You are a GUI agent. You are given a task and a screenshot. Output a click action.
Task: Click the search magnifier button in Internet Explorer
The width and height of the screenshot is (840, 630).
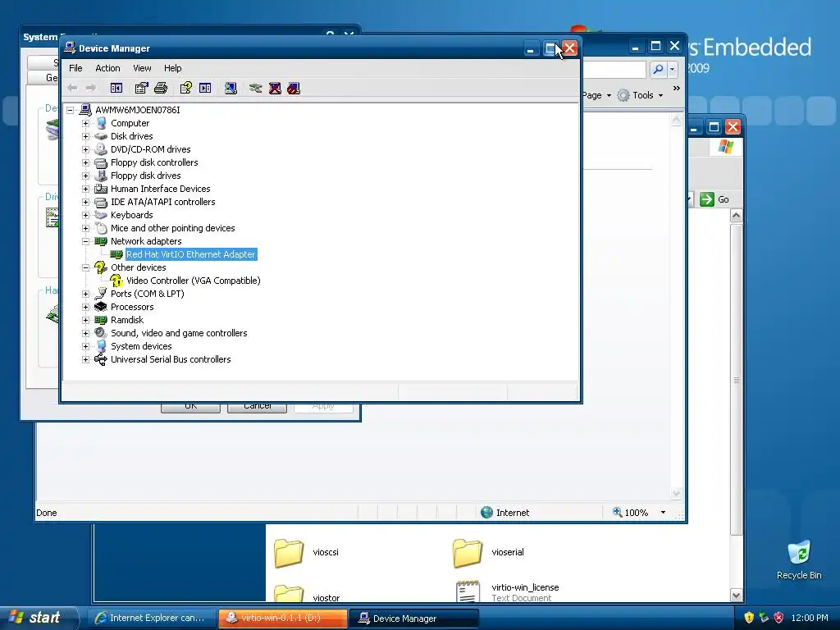[x=658, y=69]
